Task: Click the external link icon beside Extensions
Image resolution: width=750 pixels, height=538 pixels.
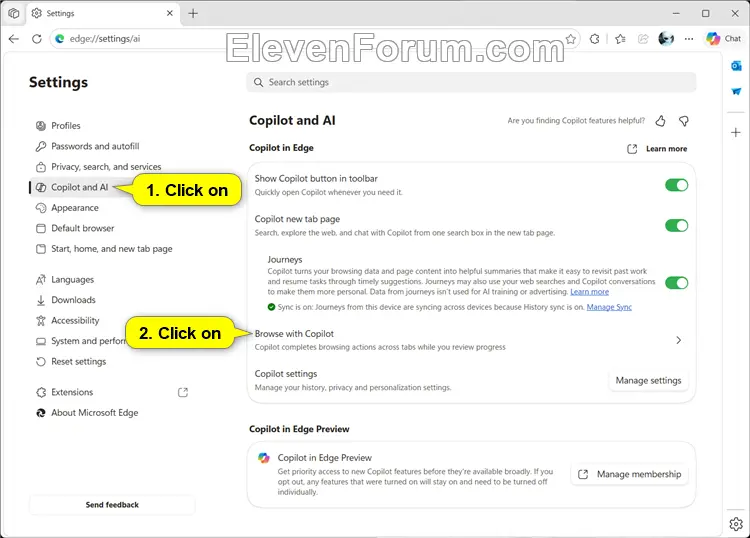Action: [183, 393]
